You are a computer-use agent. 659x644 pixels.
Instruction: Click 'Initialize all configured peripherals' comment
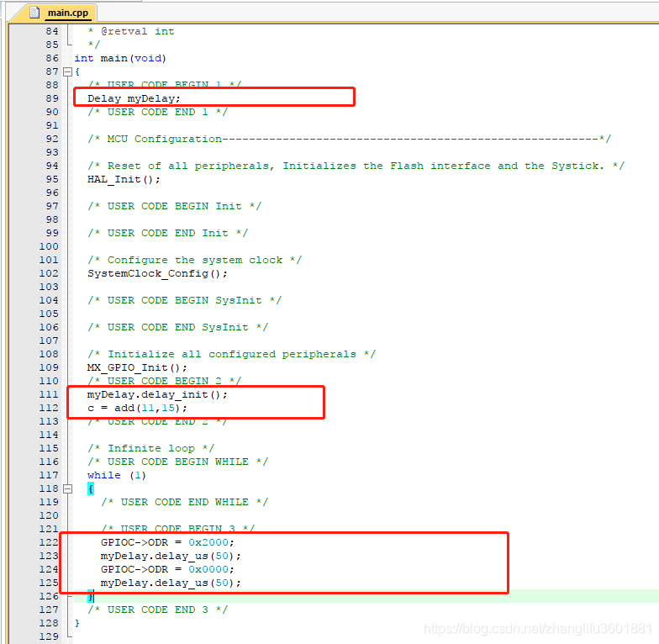point(231,355)
